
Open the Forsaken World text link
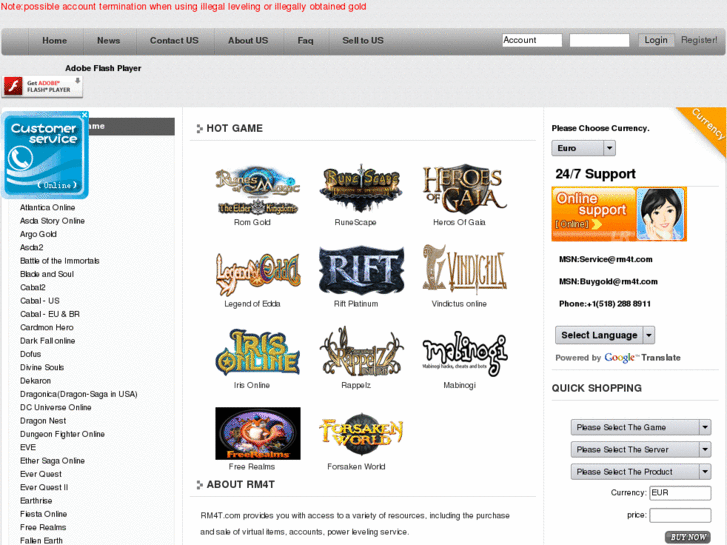tap(356, 467)
